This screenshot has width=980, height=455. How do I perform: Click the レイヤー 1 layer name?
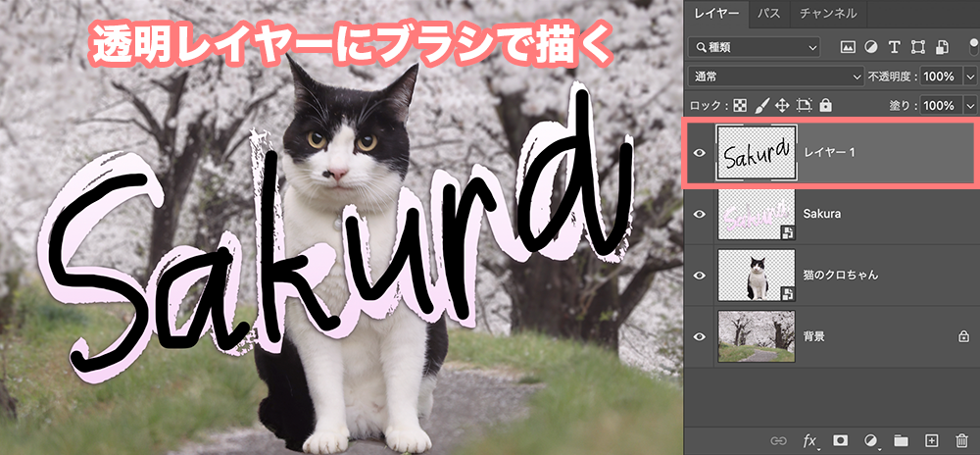[x=829, y=153]
